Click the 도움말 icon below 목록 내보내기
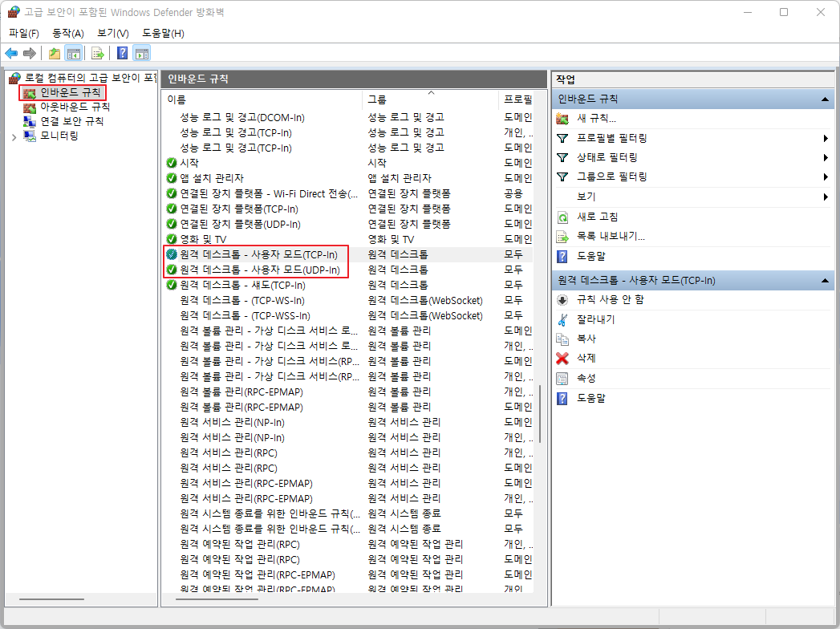The width and height of the screenshot is (840, 629). (x=562, y=256)
